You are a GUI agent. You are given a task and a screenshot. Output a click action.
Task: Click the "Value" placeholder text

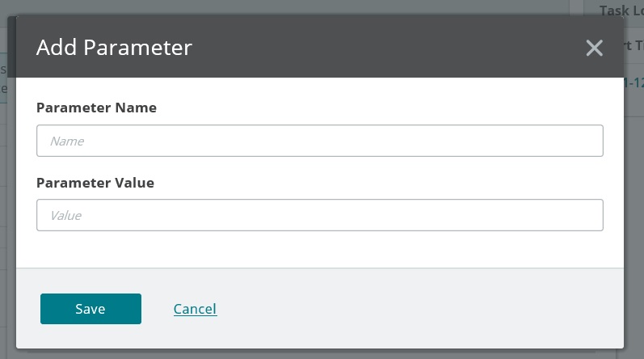(65, 215)
